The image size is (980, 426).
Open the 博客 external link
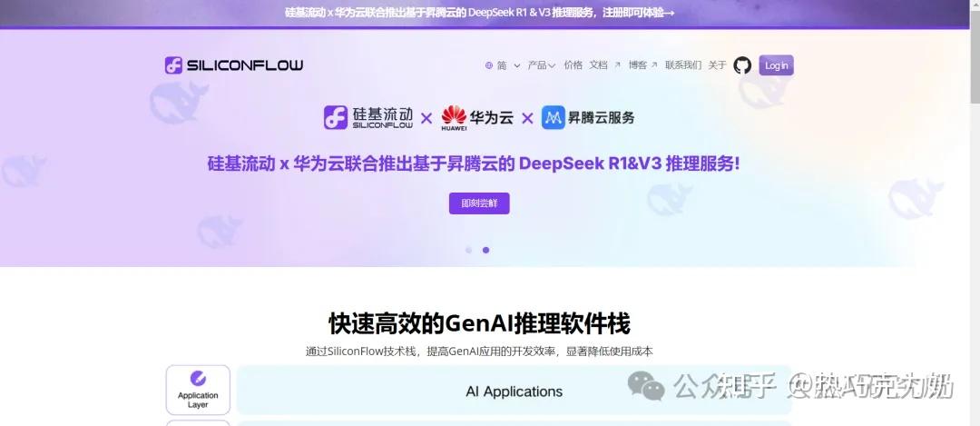click(x=643, y=65)
